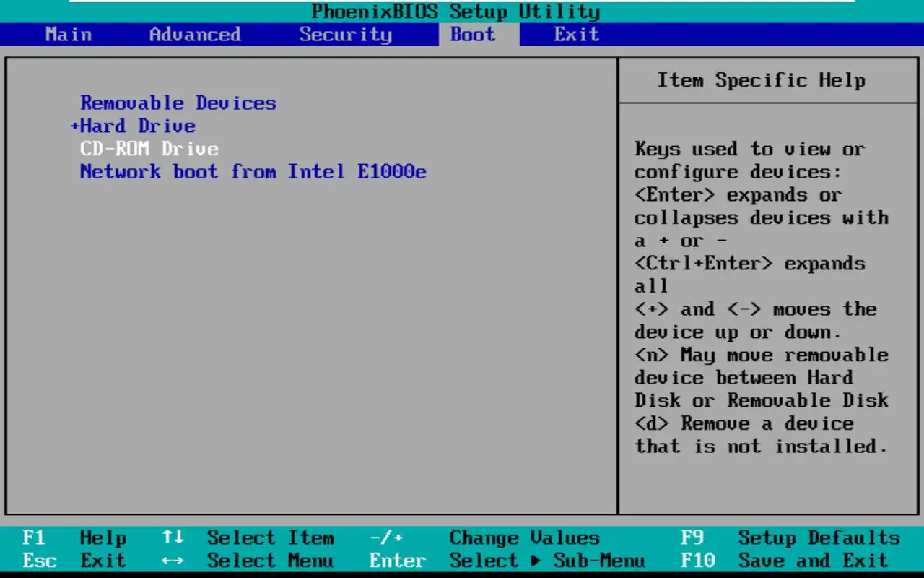
Task: Click '<n> May move removable' help line
Action: click(x=762, y=355)
